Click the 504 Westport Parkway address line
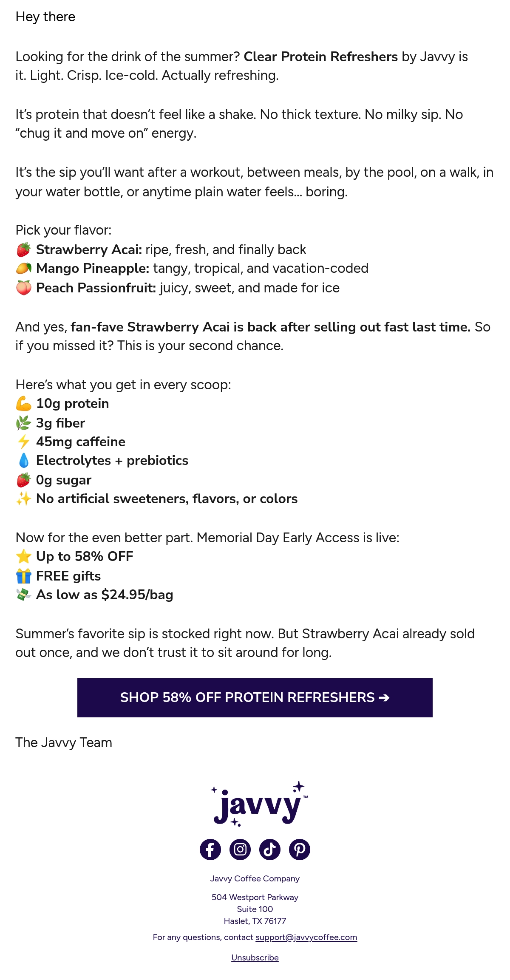Screen dimensions: 510x980 (x=255, y=897)
